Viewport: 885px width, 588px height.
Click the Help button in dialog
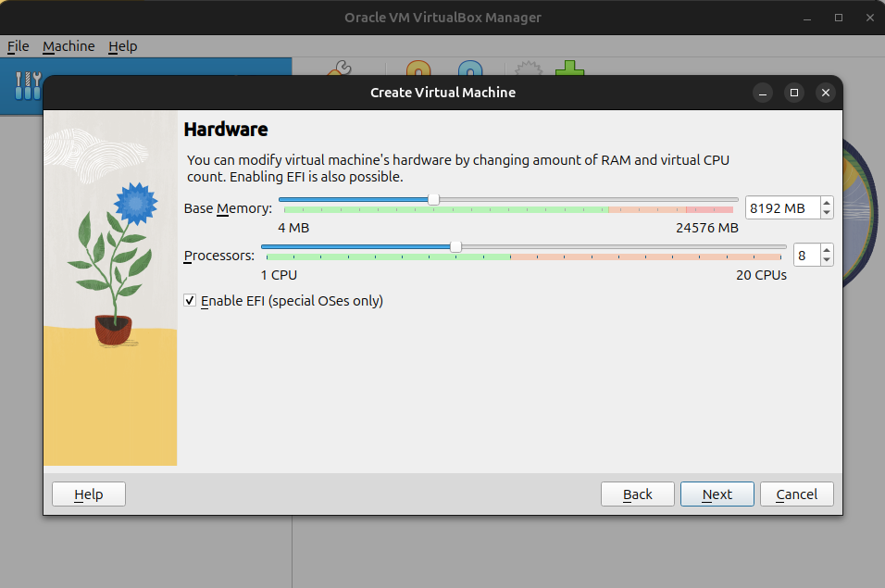click(89, 494)
